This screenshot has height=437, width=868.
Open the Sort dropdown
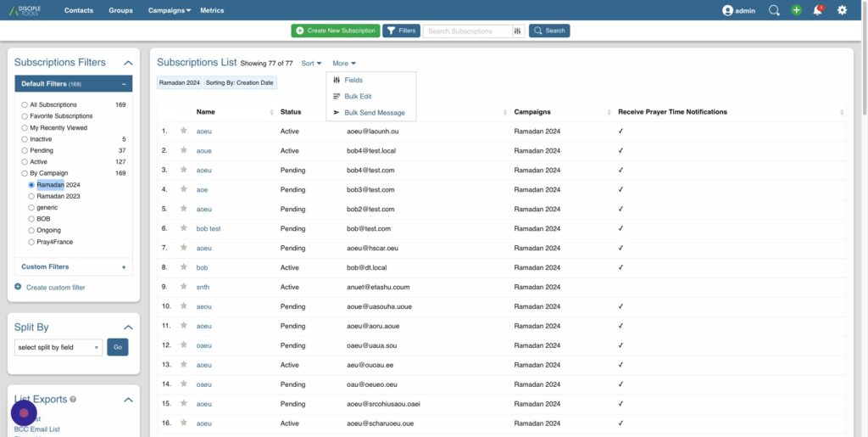(x=311, y=64)
